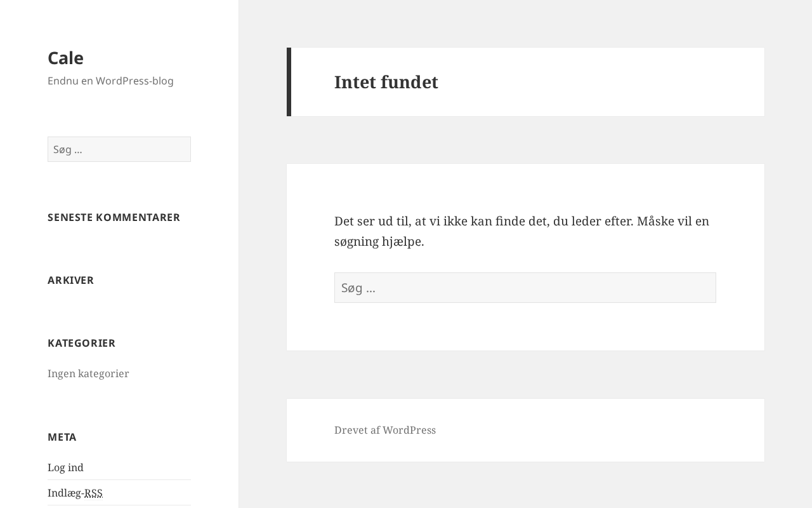This screenshot has width=812, height=508.
Task: Select the 'Ingen kategorier' text
Action: click(88, 373)
